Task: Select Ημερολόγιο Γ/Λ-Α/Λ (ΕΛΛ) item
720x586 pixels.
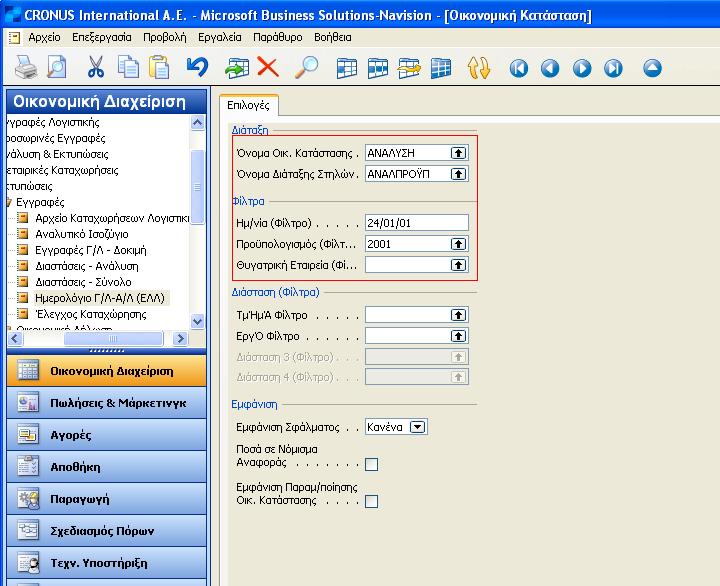Action: click(100, 299)
